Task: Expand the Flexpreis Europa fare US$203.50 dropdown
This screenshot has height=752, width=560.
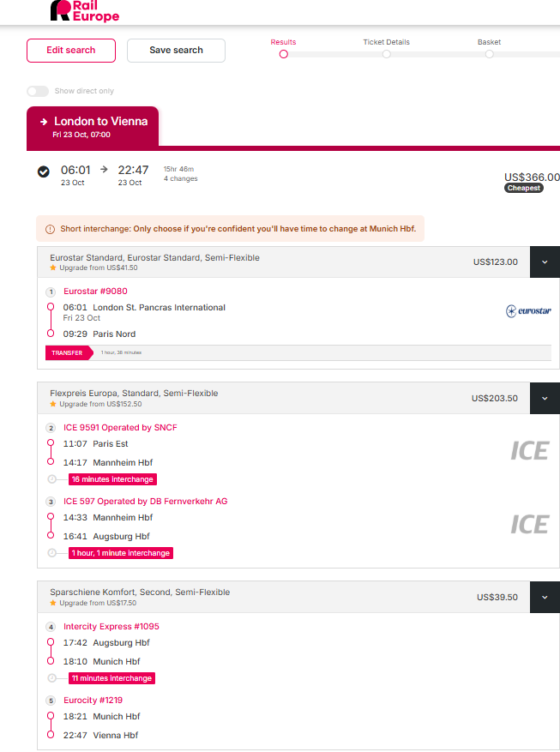Action: [x=545, y=398]
